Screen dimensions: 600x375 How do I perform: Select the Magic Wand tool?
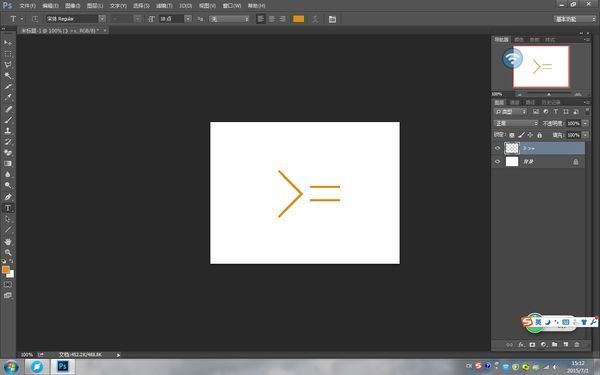tap(8, 76)
